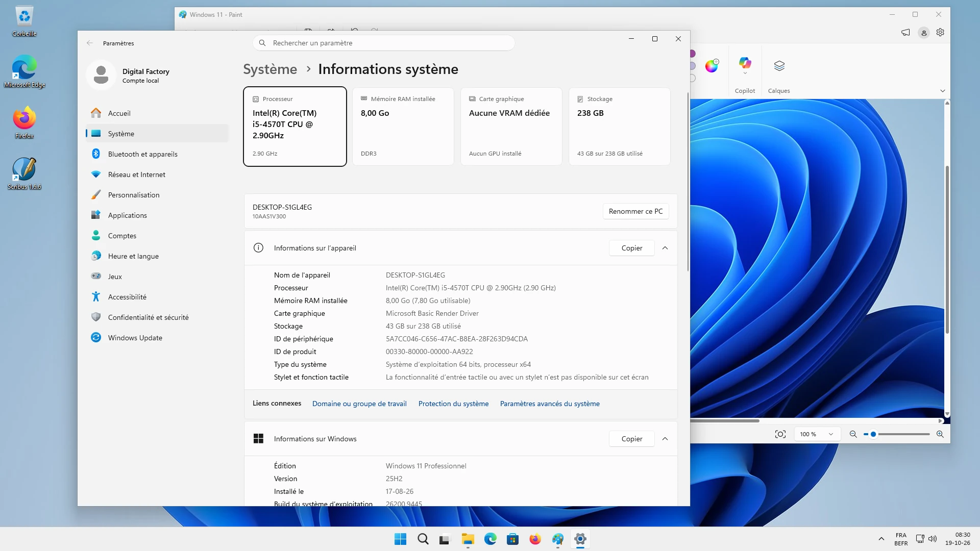Launch Microsoft Store from the taskbar
The image size is (980, 551).
pos(512,539)
